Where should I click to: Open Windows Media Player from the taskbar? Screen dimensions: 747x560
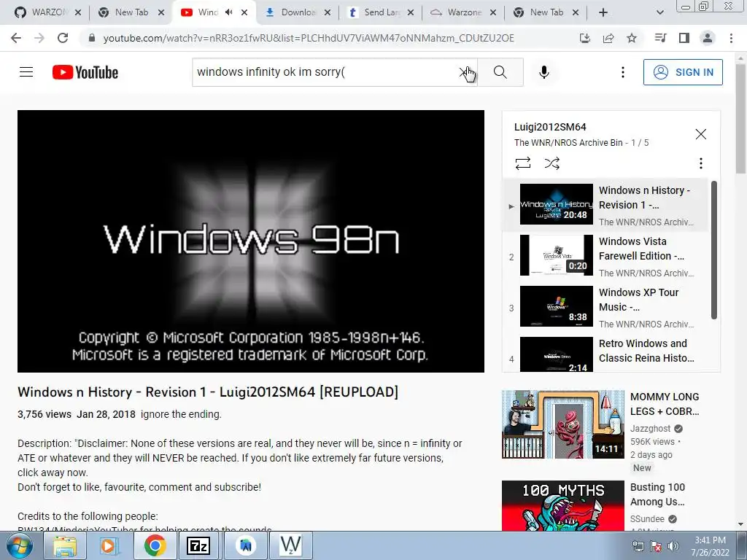109,545
